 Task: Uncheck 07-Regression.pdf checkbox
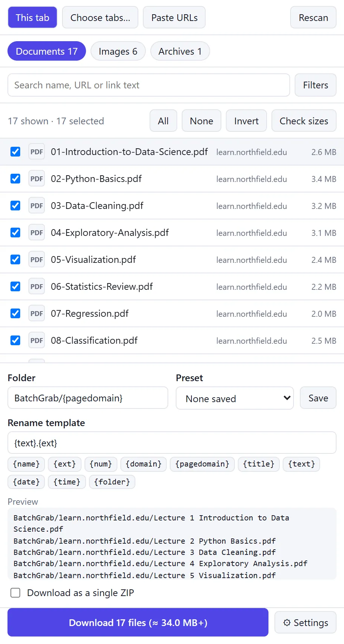click(x=15, y=313)
